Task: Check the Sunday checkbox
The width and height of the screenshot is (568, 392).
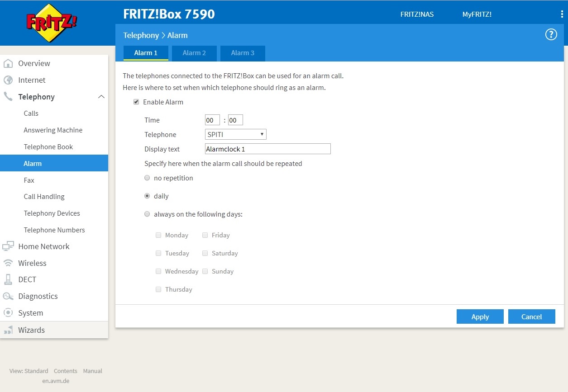Action: 205,271
